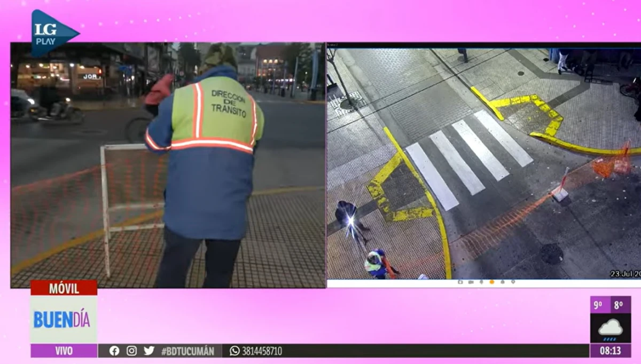The height and width of the screenshot is (364, 641).
Task: Click the WhatsApp icon next to the phone number
Action: [x=233, y=351]
